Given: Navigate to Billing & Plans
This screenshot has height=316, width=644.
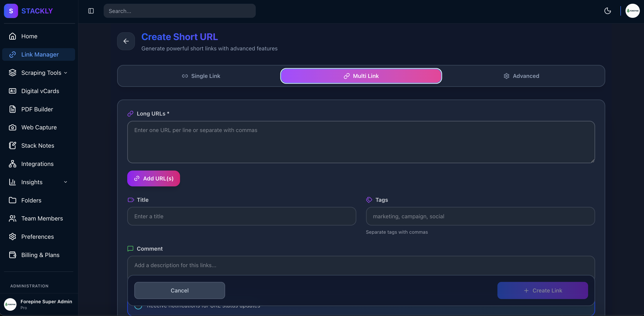Looking at the screenshot, I should point(40,255).
